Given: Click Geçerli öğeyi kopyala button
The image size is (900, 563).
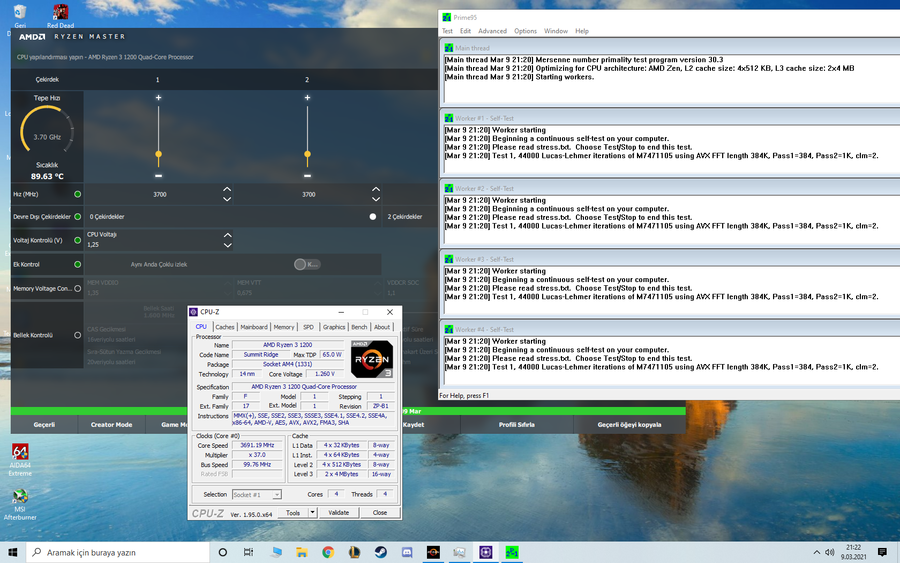Looking at the screenshot, I should (x=629, y=425).
